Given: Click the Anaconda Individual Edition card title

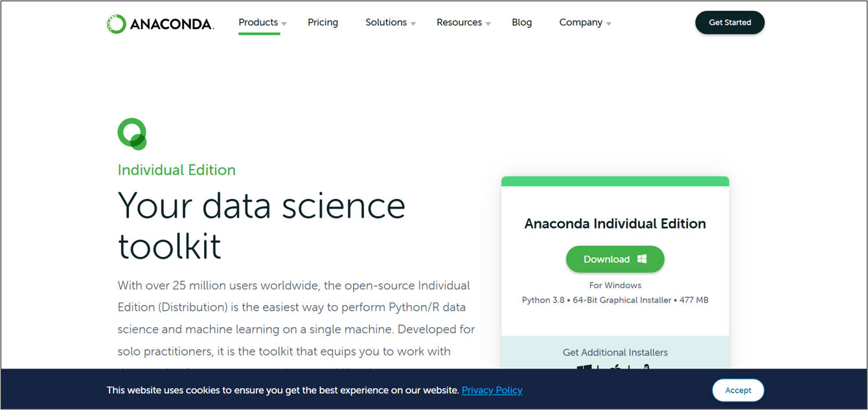Looking at the screenshot, I should 615,223.
